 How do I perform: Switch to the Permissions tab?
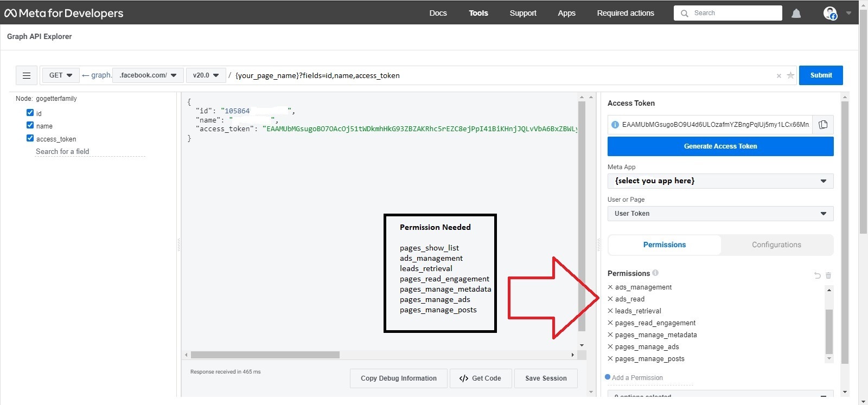[x=665, y=245]
